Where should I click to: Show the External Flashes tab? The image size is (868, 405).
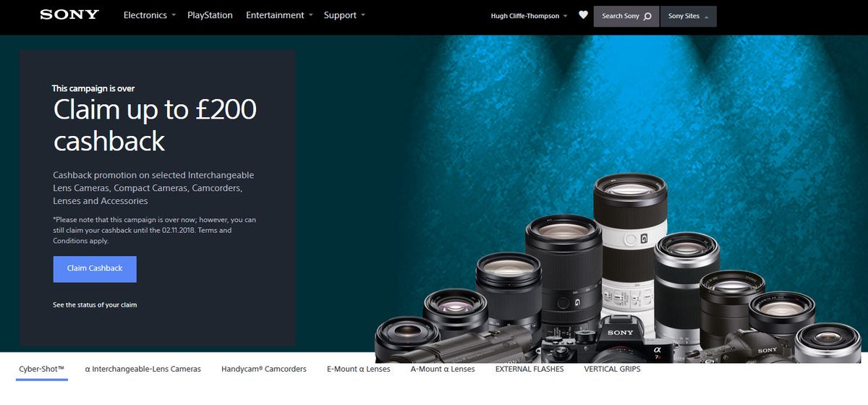529,369
